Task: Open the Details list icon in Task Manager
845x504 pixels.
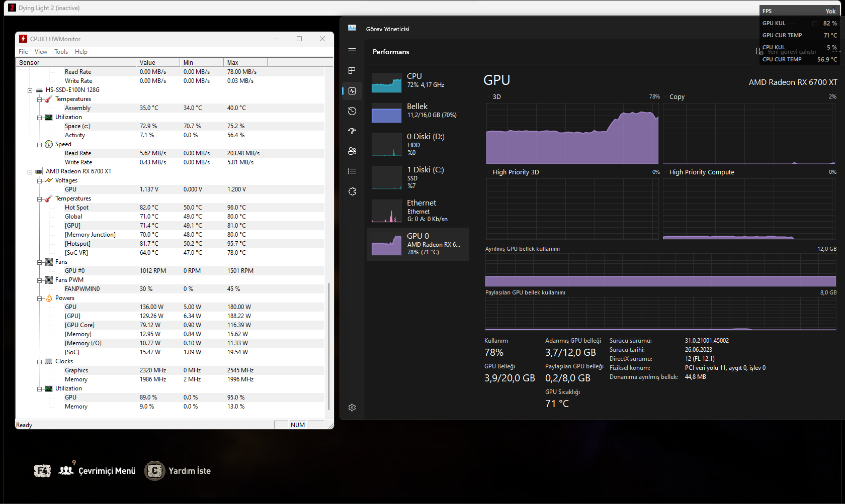Action: pyautogui.click(x=352, y=171)
